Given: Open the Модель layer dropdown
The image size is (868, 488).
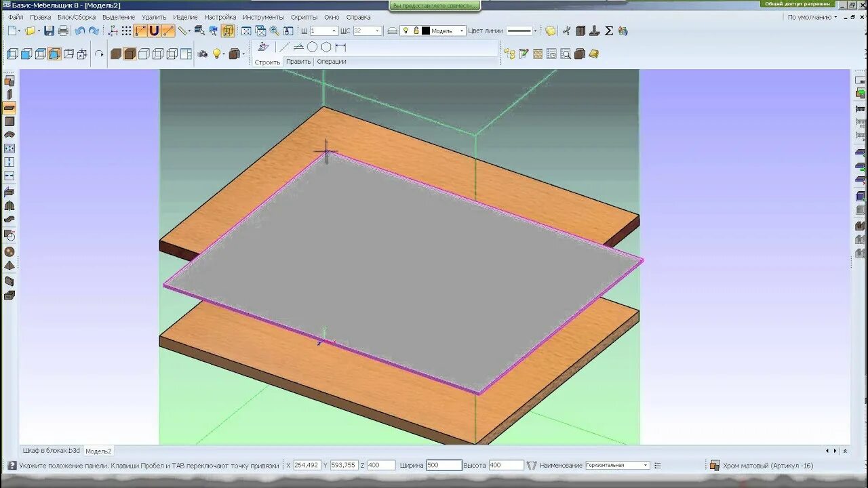Looking at the screenshot, I should pos(462,30).
